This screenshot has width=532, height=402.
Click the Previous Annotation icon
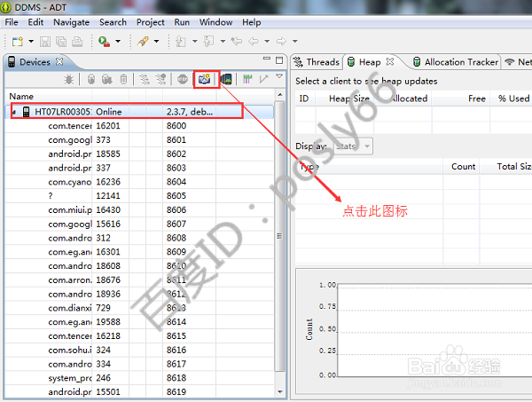coord(208,42)
